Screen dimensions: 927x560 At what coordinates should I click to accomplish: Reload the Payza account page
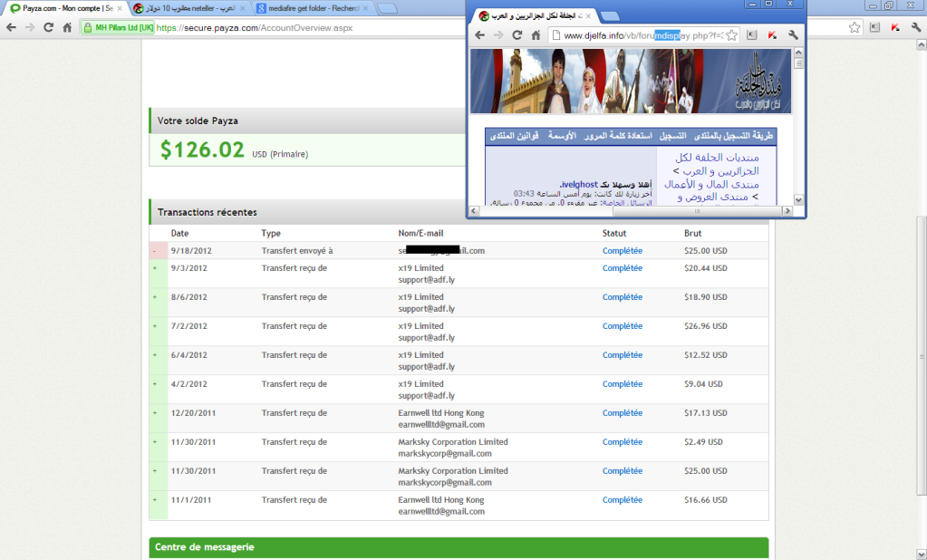click(48, 27)
